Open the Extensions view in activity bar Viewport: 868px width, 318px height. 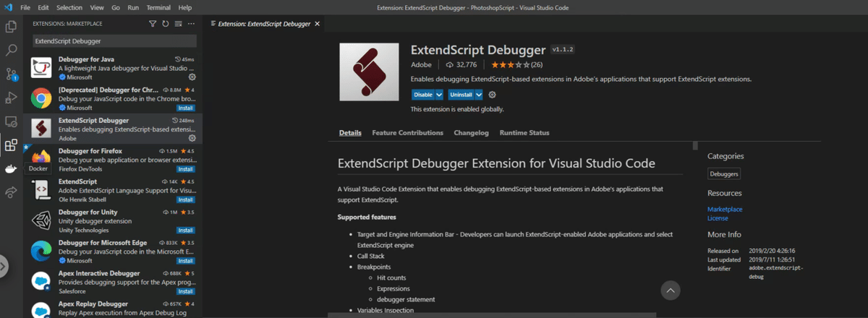point(11,145)
